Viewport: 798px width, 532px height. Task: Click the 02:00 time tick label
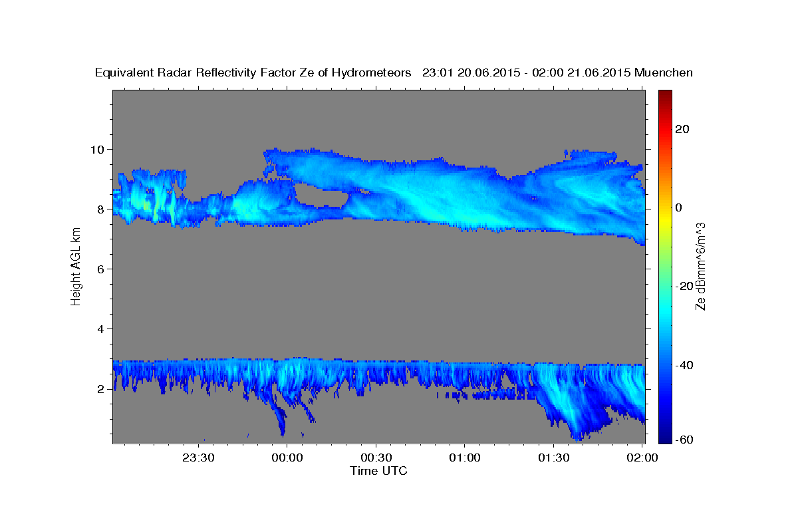[642, 458]
